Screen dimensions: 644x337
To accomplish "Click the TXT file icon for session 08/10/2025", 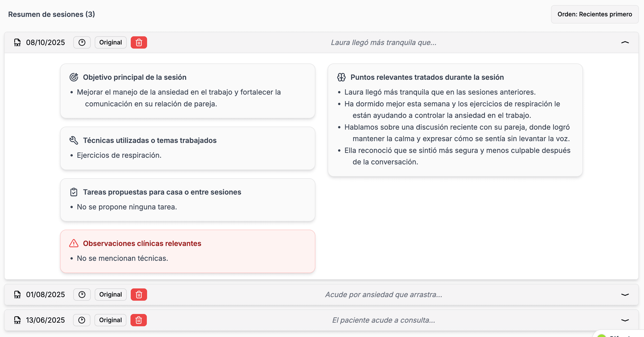I will [17, 42].
